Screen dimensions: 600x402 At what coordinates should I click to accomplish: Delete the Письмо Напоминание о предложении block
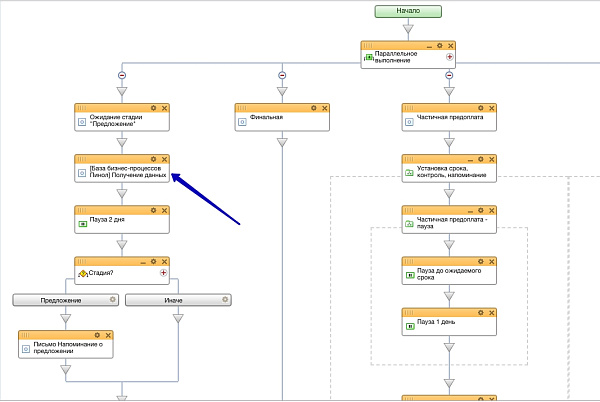coord(108,335)
